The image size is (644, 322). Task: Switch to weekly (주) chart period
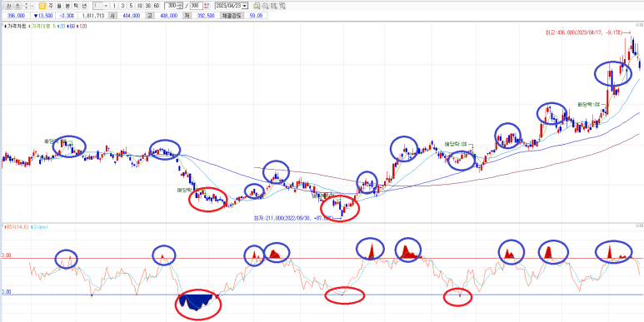(51, 6)
